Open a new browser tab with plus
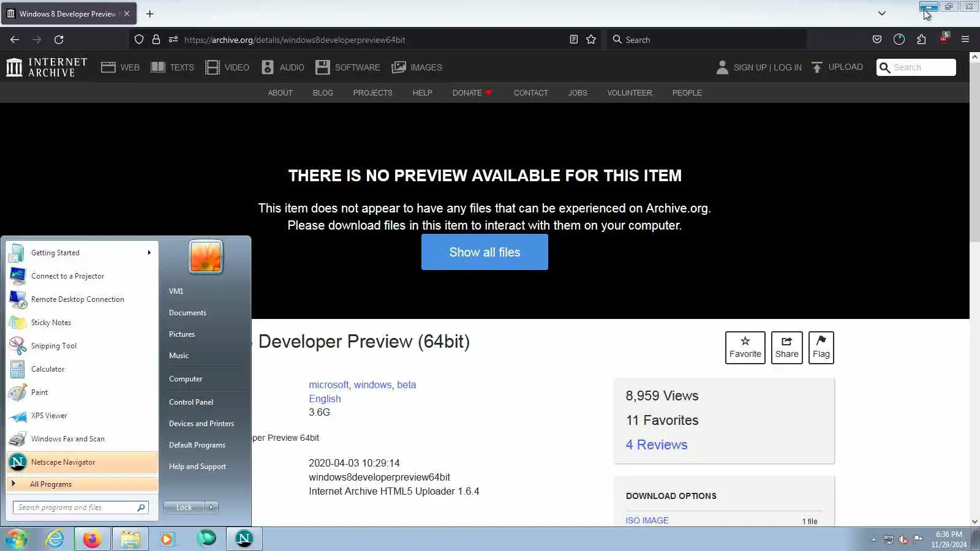The width and height of the screenshot is (980, 551). 149,13
